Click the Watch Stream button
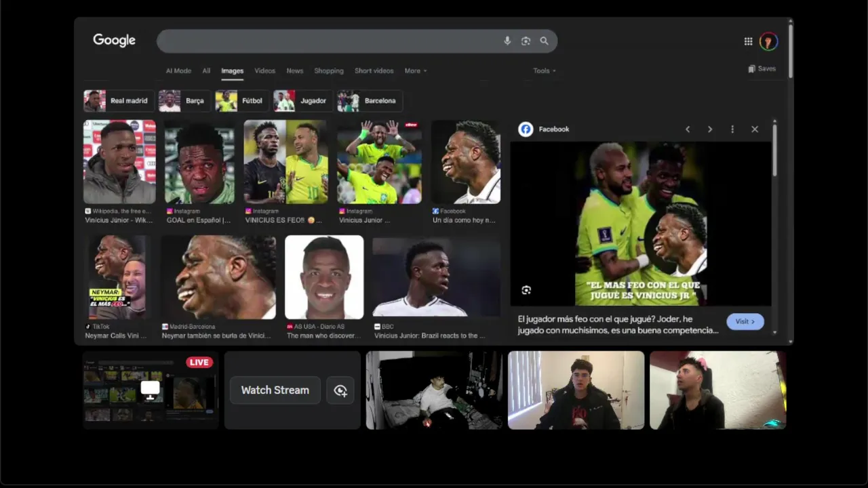Viewport: 868px width, 488px height. click(275, 390)
